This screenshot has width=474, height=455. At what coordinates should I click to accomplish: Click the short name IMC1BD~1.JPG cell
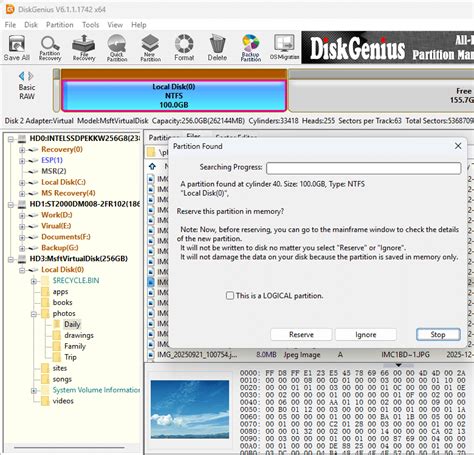[405, 355]
